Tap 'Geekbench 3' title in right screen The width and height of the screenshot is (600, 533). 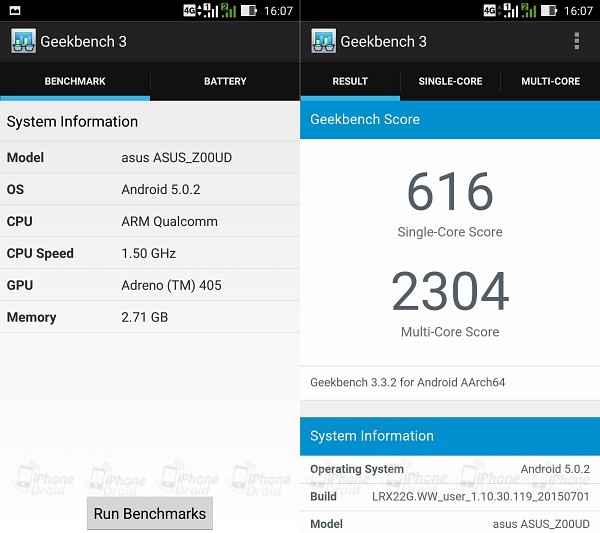click(x=383, y=41)
